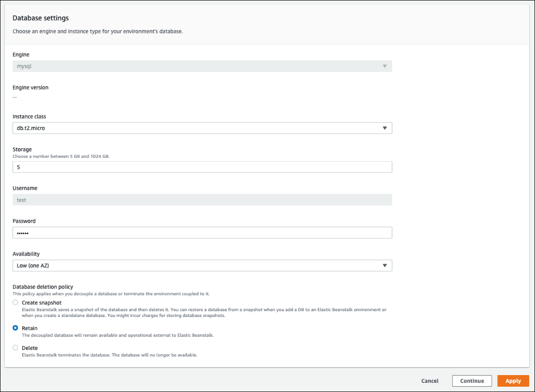The image size is (535, 392).
Task: Click the Continue button
Action: 472,381
